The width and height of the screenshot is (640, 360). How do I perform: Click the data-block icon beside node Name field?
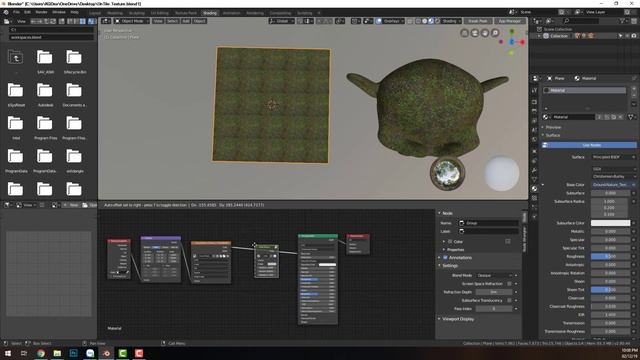click(x=461, y=223)
